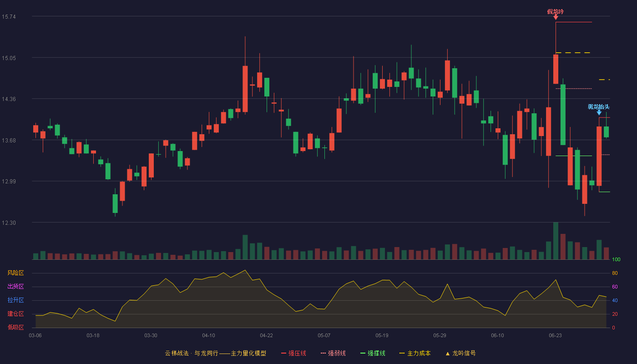Click the 14.36 price axis label
The width and height of the screenshot is (637, 364).
[9, 99]
